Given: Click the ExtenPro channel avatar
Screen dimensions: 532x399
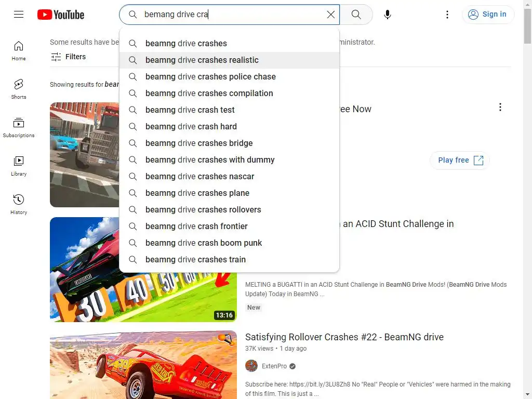Looking at the screenshot, I should [251, 366].
